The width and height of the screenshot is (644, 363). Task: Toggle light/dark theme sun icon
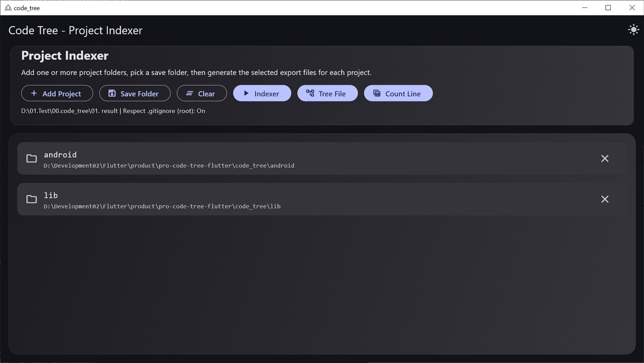[x=633, y=30]
